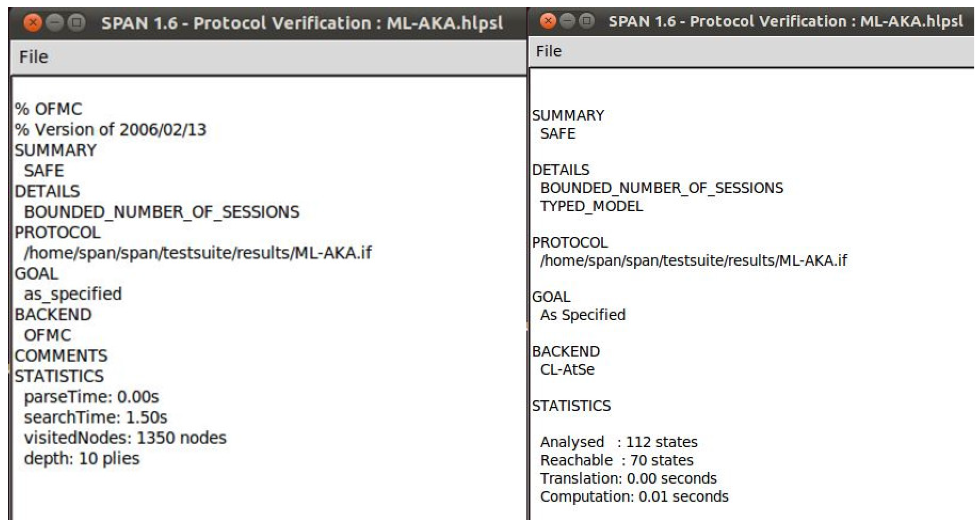The image size is (980, 527).
Task: Click the 'visitedNodes: 1350 nodes' line
Action: point(125,438)
